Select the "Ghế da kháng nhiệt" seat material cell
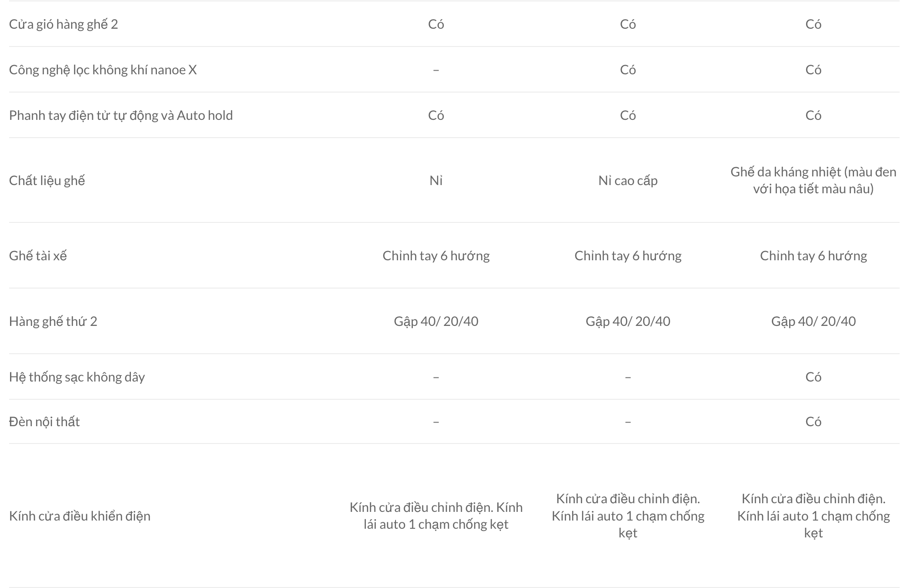The image size is (906, 588). pyautogui.click(x=813, y=180)
